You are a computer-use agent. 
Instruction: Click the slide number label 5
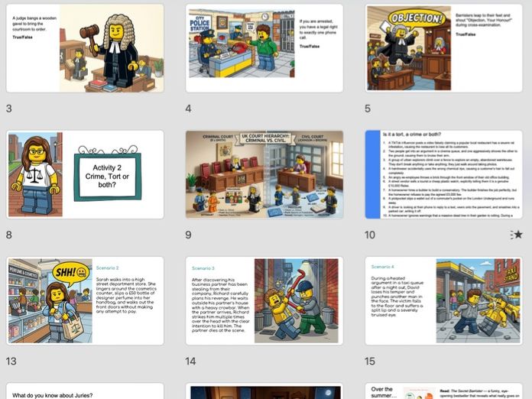[x=368, y=109]
